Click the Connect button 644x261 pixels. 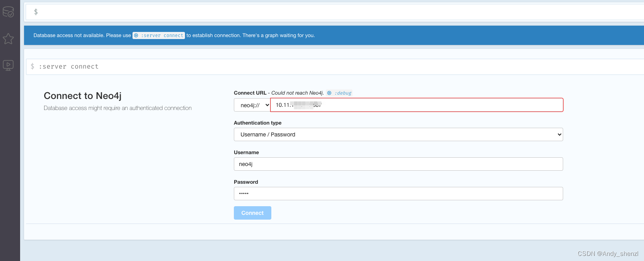(252, 213)
